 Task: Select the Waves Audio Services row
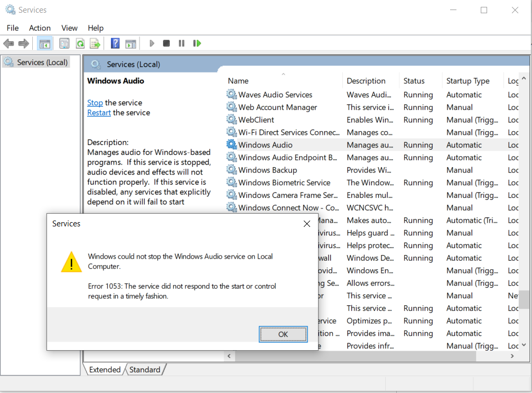(372, 95)
